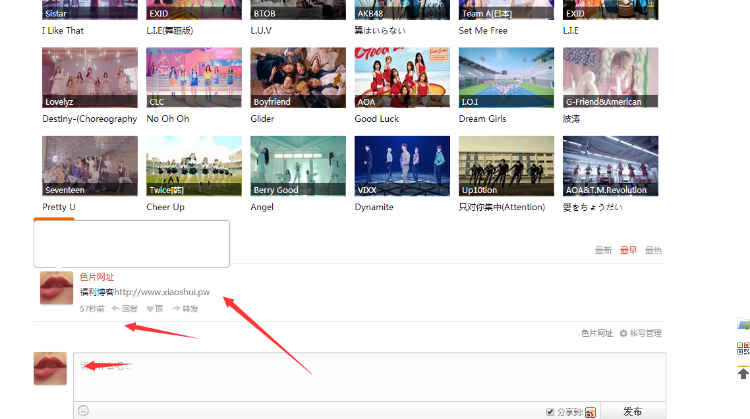
Task: Open the G-Friend&American video thumbnail
Action: point(611,77)
